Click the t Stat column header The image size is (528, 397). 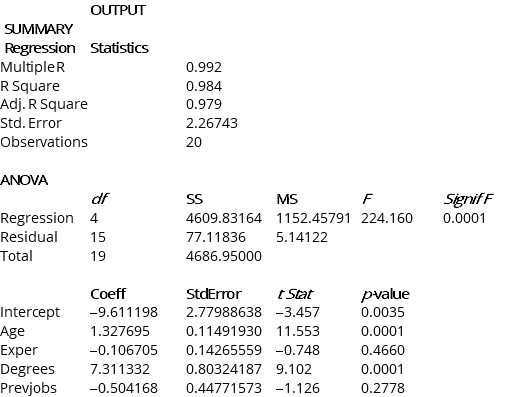pos(295,294)
